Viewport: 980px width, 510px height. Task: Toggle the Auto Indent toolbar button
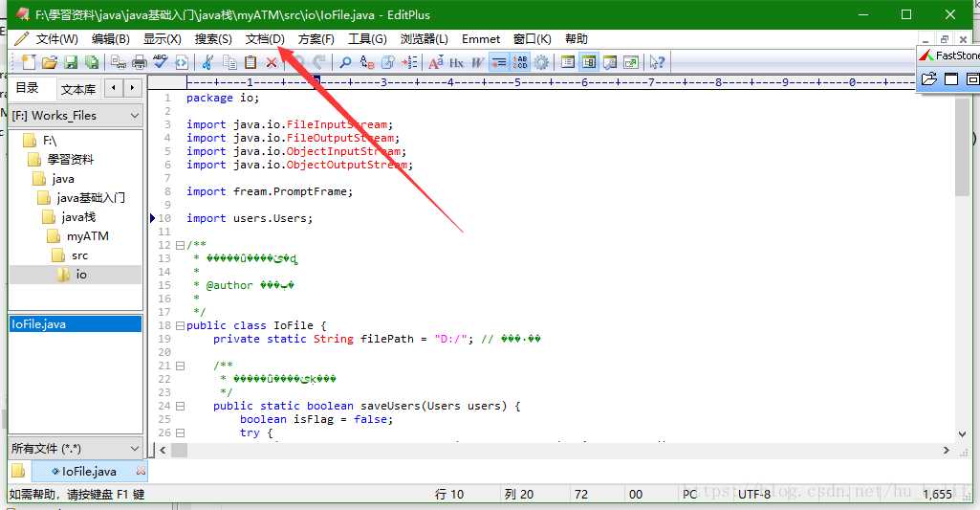pos(499,62)
